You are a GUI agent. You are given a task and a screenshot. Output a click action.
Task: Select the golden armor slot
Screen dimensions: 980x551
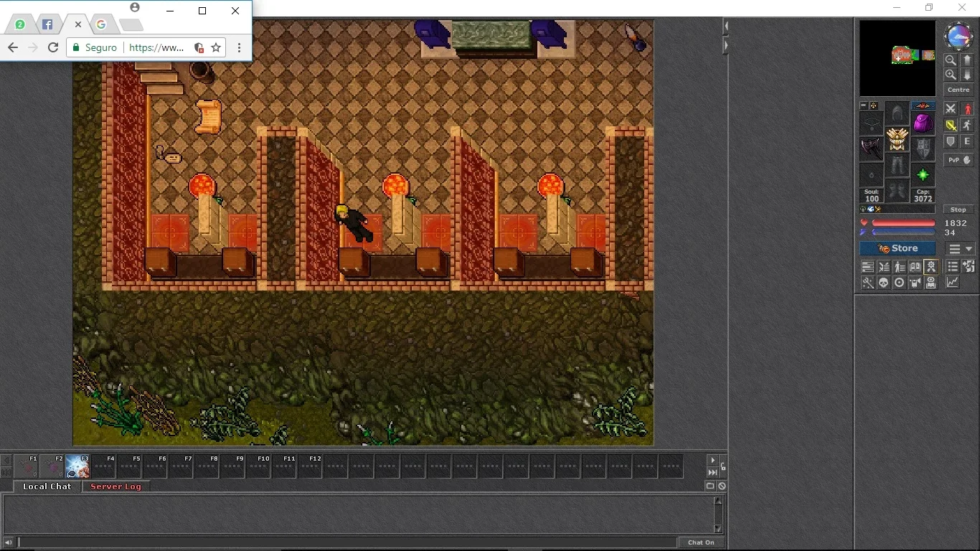pyautogui.click(x=897, y=138)
